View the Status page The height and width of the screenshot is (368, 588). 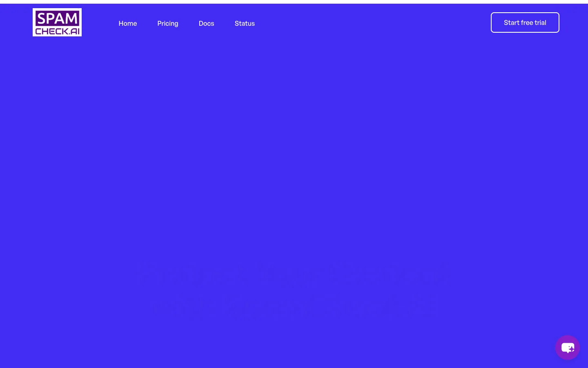(x=245, y=23)
